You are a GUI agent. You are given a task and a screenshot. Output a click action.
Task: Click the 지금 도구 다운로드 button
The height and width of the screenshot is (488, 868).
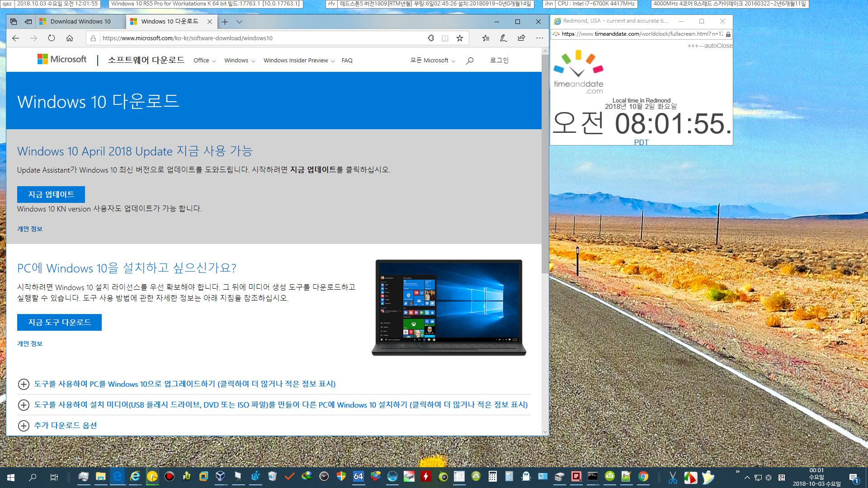point(59,323)
